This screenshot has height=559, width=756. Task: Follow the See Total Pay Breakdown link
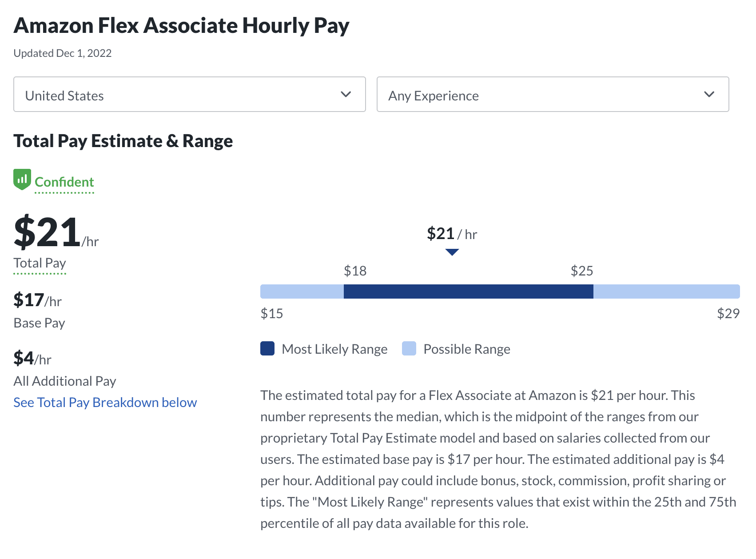point(105,403)
